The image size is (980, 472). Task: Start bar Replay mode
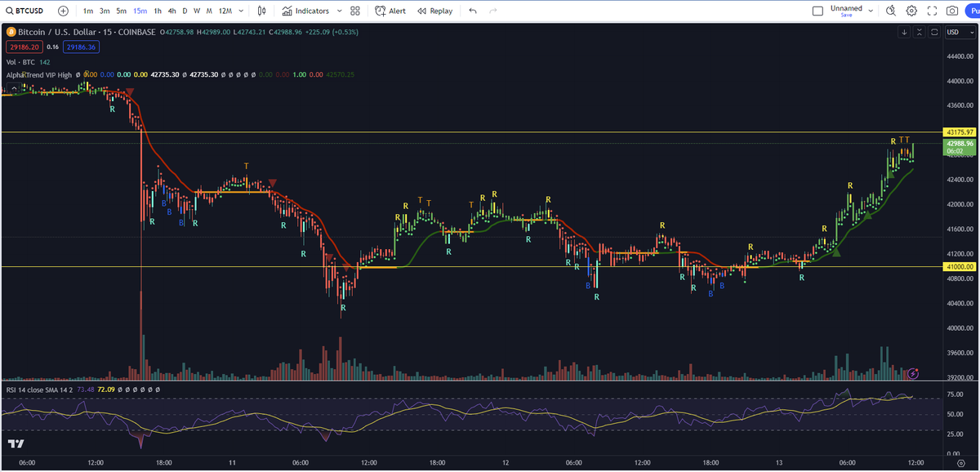coord(434,11)
